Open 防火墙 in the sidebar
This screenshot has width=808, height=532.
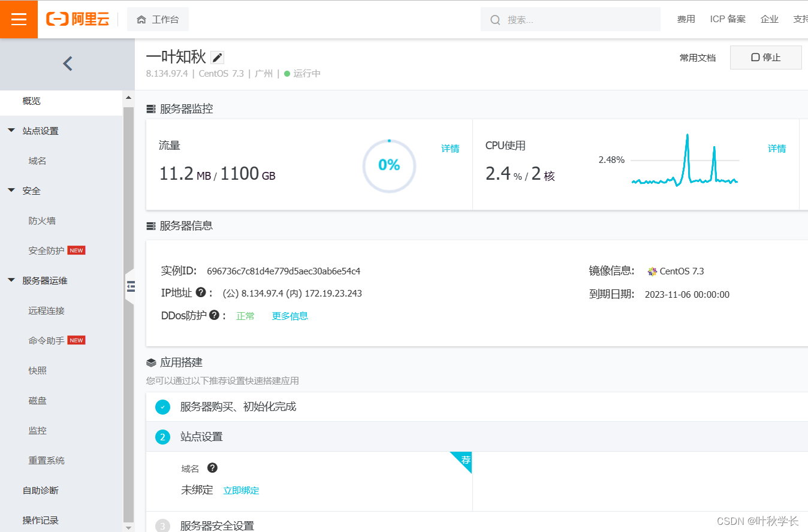pyautogui.click(x=42, y=220)
